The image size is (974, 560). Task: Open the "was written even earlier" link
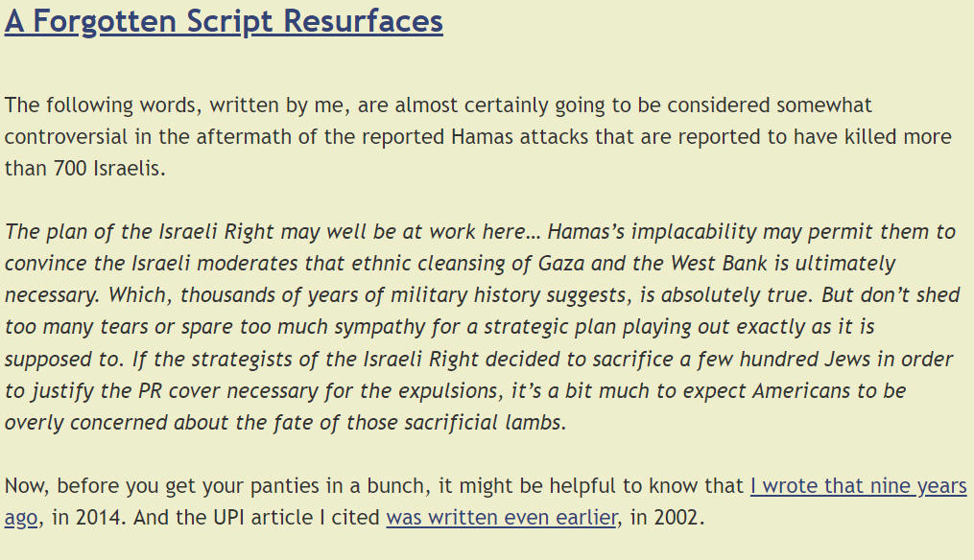502,517
